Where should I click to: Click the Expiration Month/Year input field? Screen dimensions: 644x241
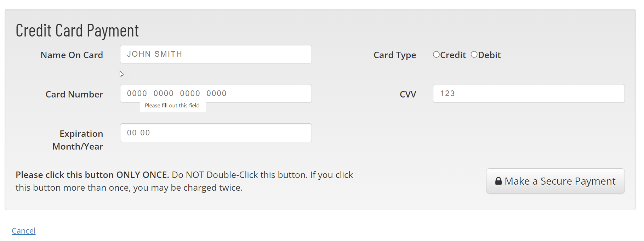tap(216, 133)
